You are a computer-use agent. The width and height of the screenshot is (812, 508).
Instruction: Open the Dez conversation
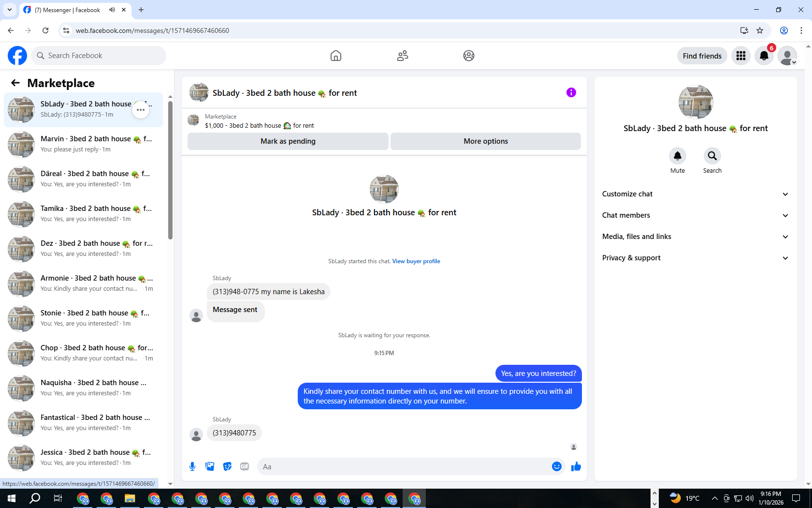83,249
